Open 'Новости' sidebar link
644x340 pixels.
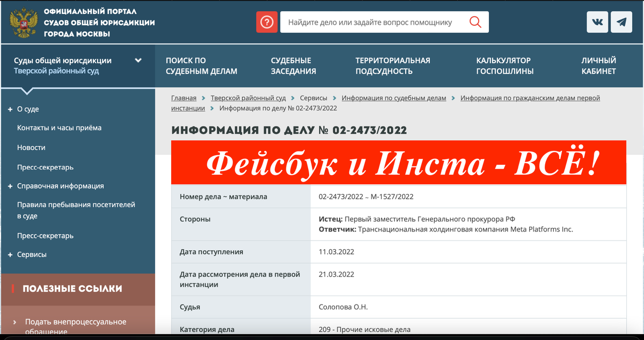31,147
